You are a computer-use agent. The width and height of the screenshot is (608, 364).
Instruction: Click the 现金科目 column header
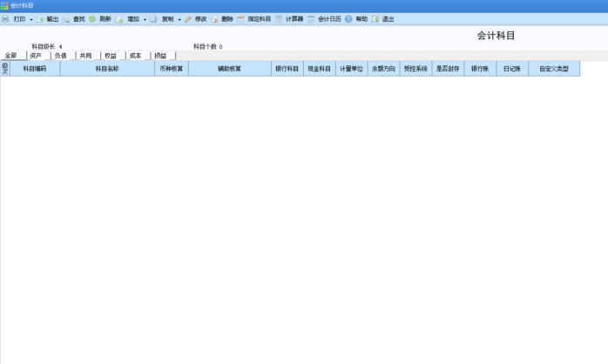point(320,69)
